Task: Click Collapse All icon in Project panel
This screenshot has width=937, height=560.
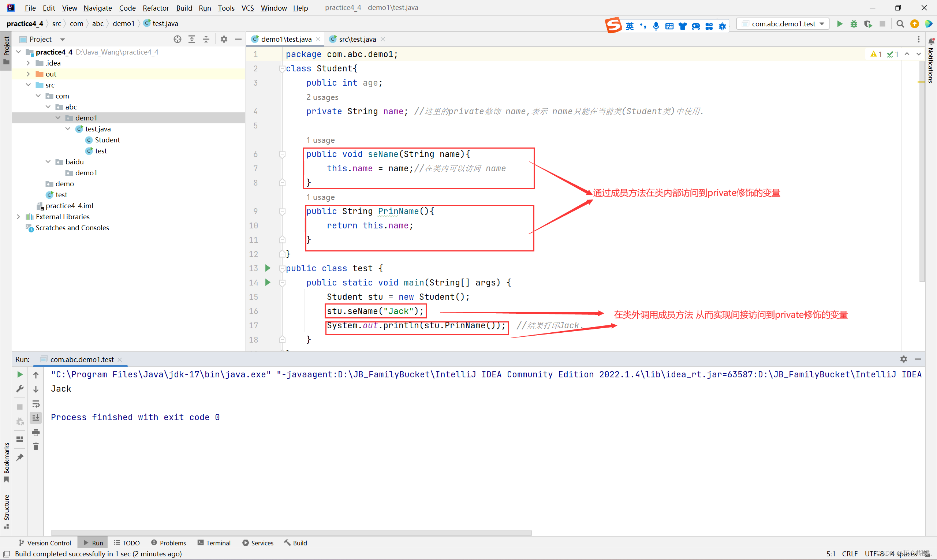Action: (x=206, y=39)
